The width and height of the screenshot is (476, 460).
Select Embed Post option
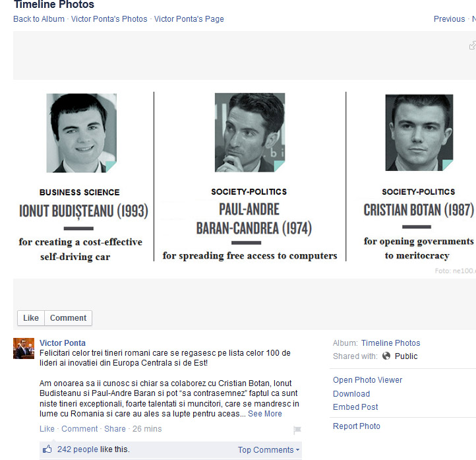355,407
